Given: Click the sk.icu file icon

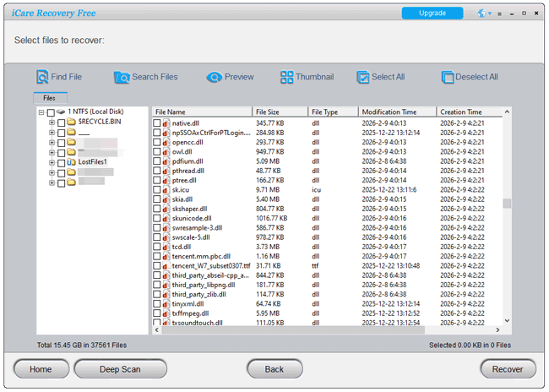Looking at the screenshot, I should 166,190.
